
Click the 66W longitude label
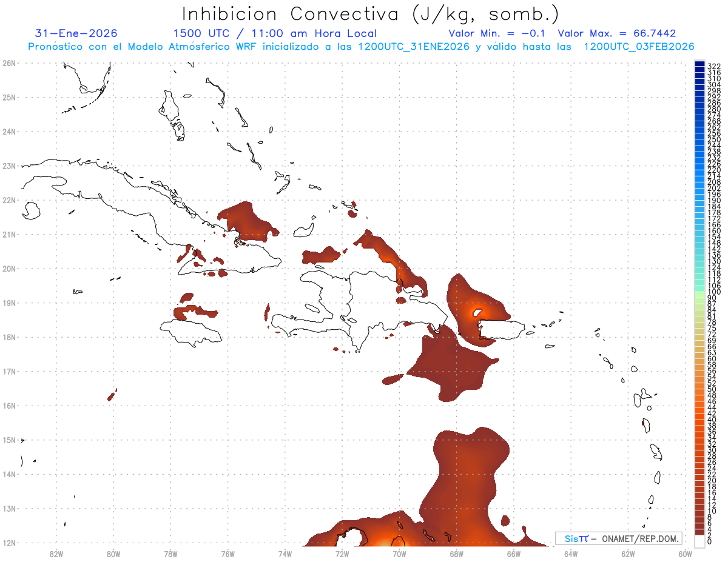pos(514,554)
